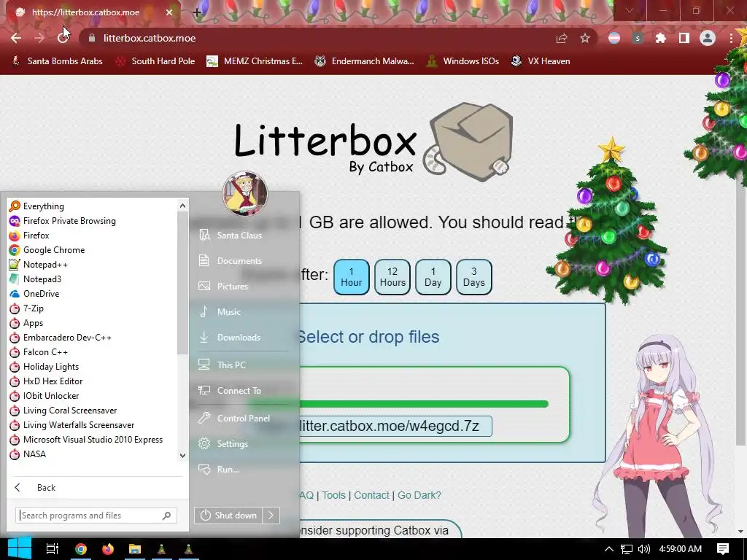Click the program list scroll-up arrow

(182, 206)
